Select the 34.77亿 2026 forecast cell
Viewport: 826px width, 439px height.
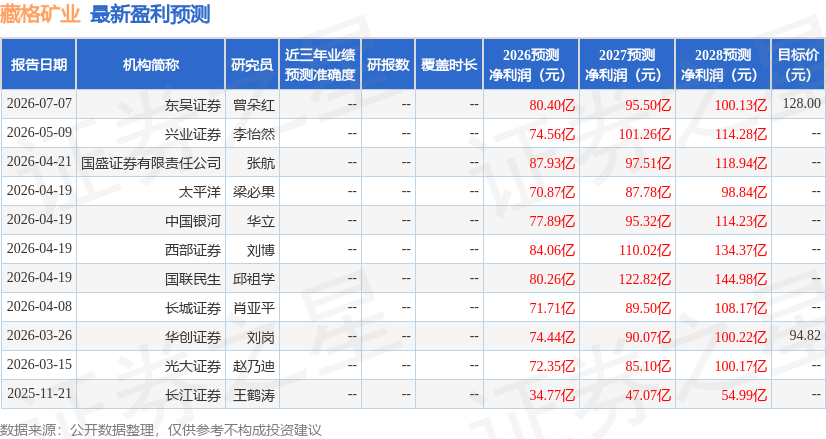(x=552, y=395)
